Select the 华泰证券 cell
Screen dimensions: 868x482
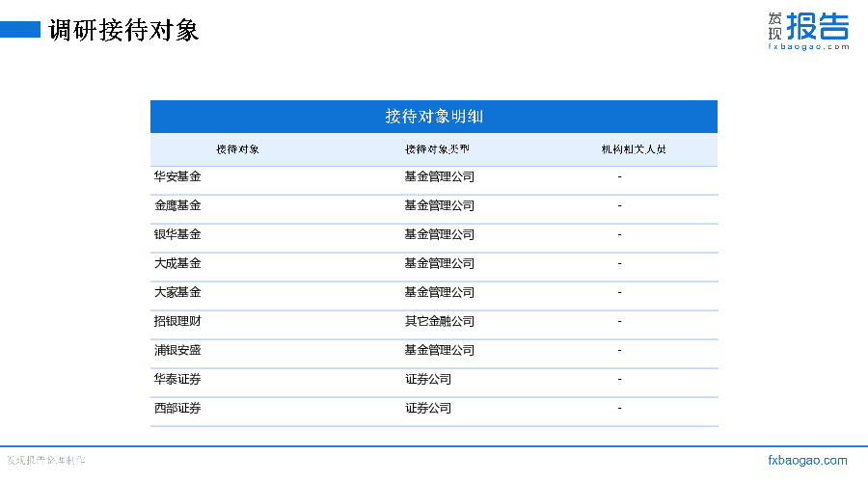click(177, 379)
